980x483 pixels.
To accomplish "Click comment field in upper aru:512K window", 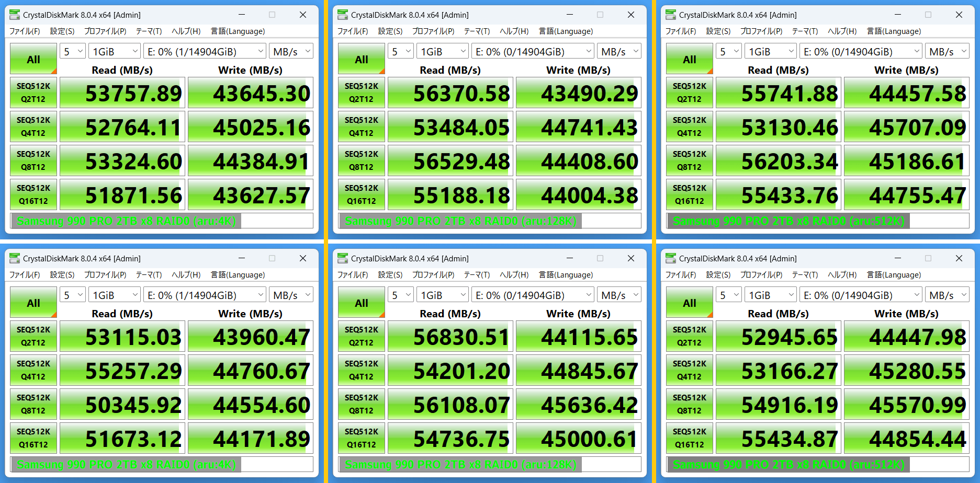I will pyautogui.click(x=818, y=221).
